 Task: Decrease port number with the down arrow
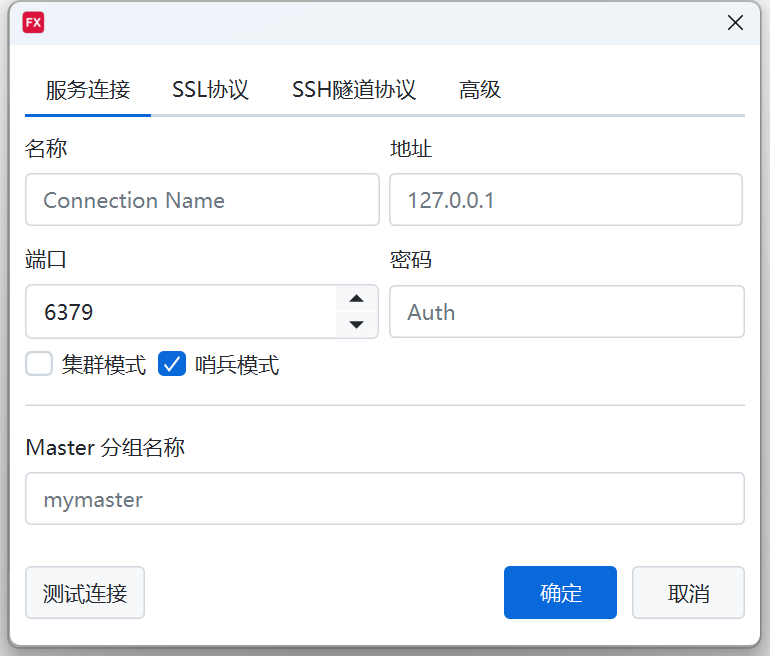(356, 324)
